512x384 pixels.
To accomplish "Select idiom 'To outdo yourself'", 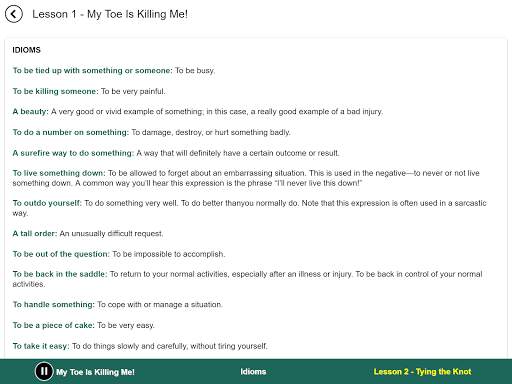I will 47,203.
